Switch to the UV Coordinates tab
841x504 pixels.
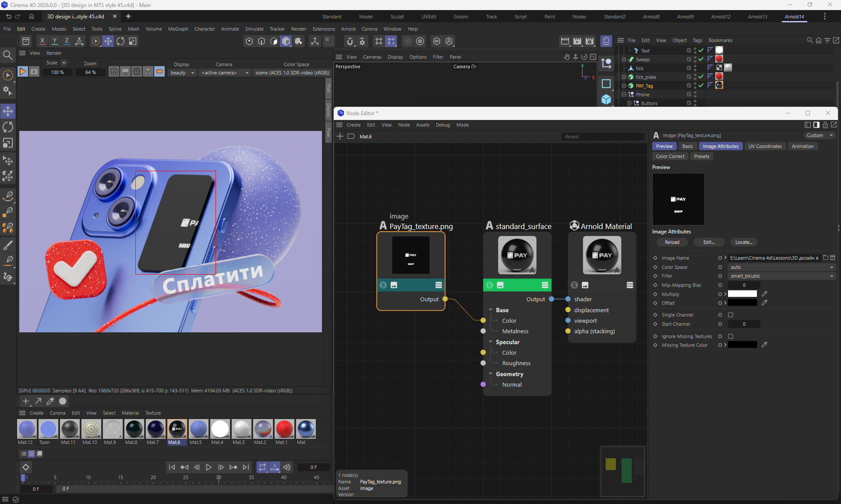tap(765, 146)
